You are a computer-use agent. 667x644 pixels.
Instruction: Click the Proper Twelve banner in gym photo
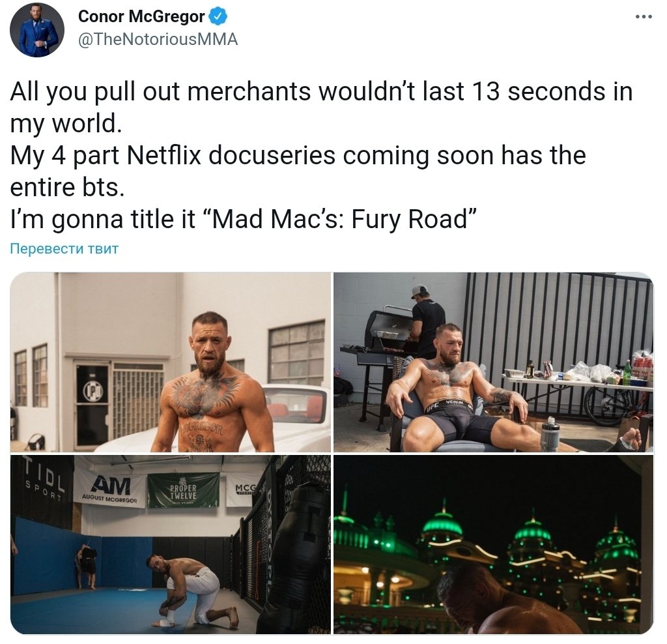click(x=183, y=491)
